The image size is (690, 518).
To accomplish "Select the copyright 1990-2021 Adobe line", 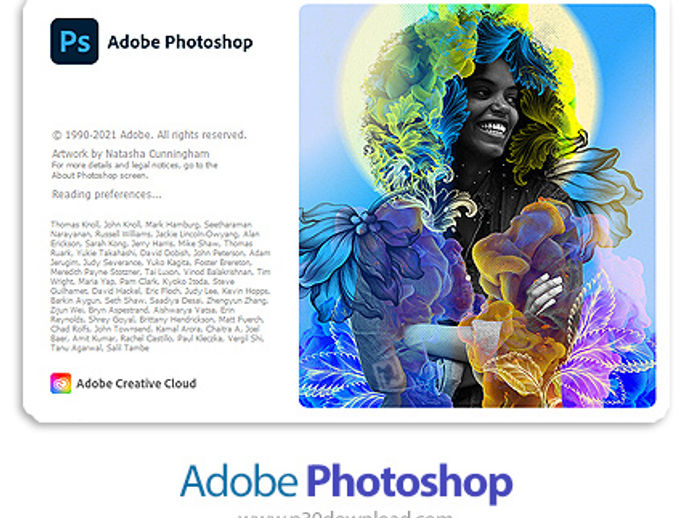I will coord(149,135).
